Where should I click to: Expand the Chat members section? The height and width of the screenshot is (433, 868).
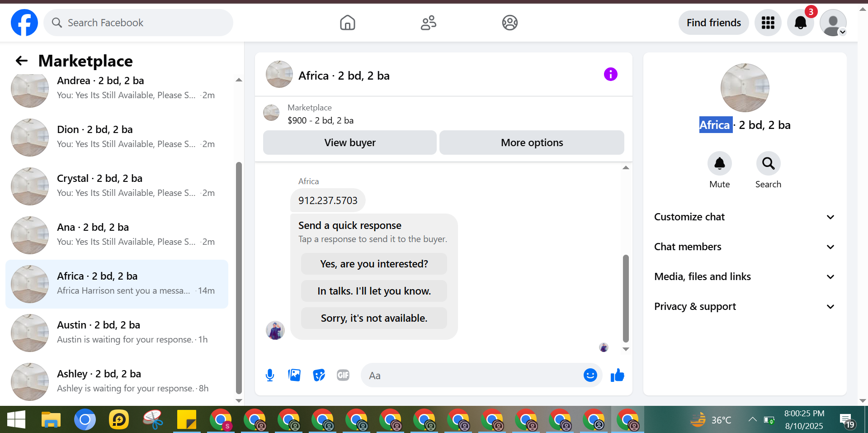pos(745,247)
